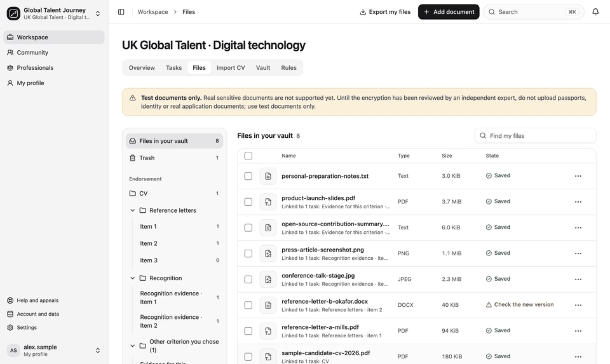
Task: Click the Professionals scales icon
Action: pos(10,68)
